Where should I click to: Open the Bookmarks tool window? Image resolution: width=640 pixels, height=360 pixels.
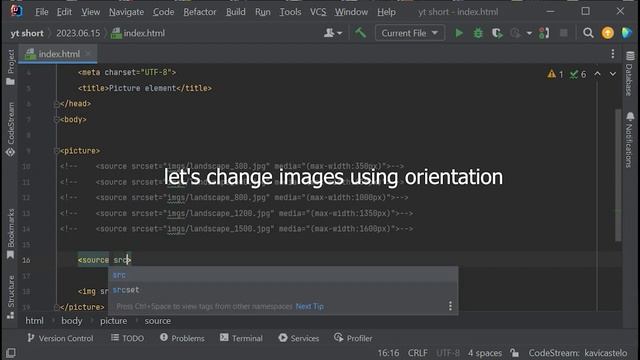[11, 234]
